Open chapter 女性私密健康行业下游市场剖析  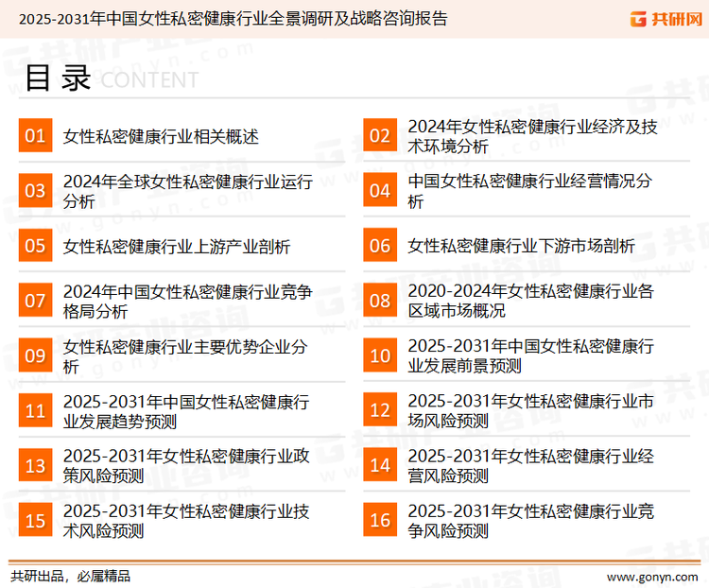coord(521,246)
